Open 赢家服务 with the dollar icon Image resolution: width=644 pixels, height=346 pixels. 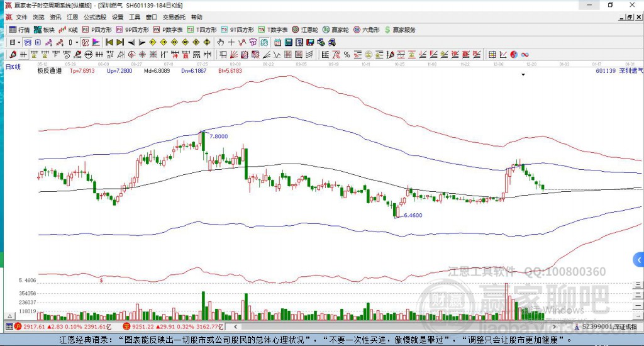click(399, 30)
